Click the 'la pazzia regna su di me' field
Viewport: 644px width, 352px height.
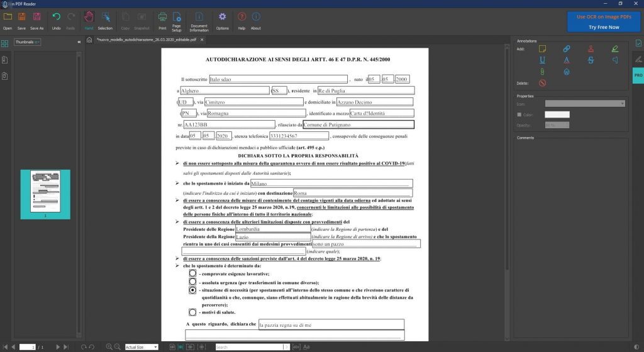tap(331, 324)
